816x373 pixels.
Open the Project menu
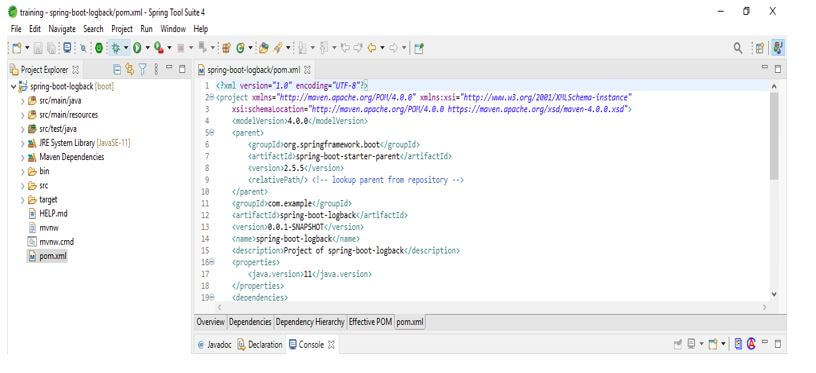click(122, 29)
